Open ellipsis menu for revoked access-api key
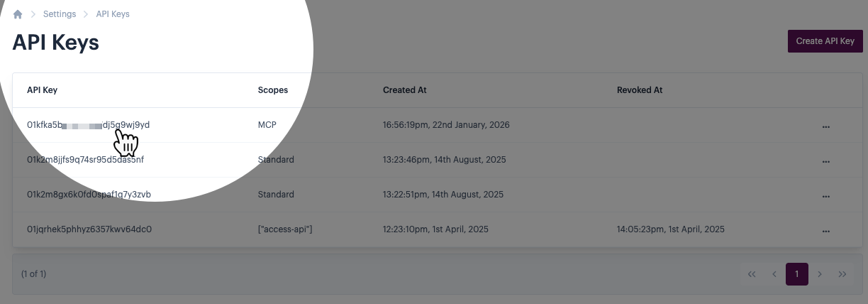Viewport: 868px width, 304px height. pyautogui.click(x=825, y=231)
